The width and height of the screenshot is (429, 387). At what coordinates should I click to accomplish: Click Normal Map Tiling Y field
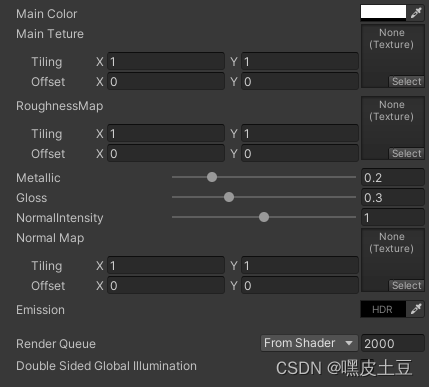click(300, 265)
